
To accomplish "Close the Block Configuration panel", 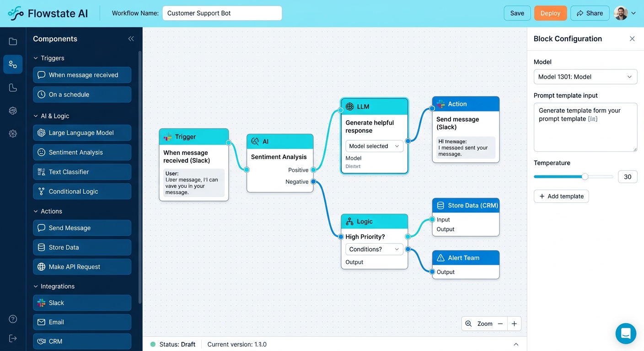I will [x=632, y=39].
